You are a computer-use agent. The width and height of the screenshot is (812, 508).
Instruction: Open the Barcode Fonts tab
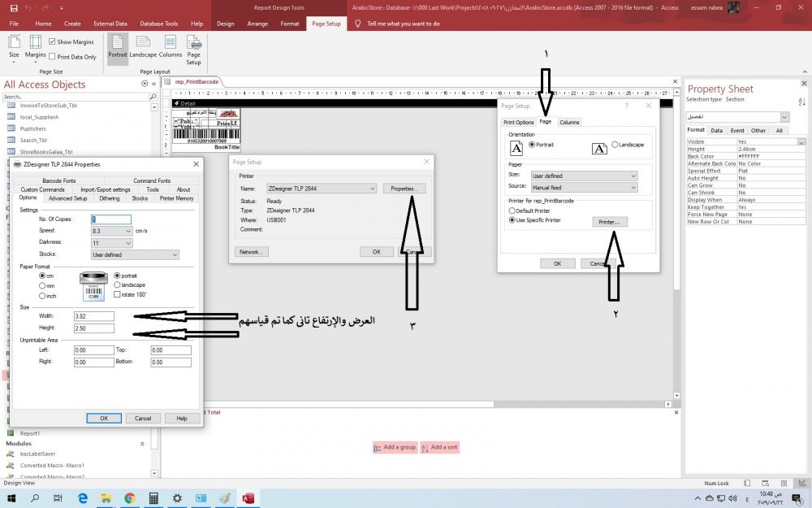click(59, 180)
